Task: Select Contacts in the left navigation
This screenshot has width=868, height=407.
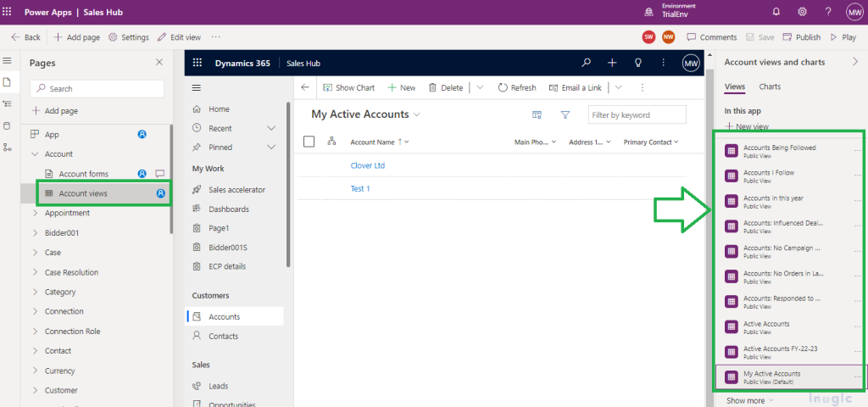Action: pos(224,336)
